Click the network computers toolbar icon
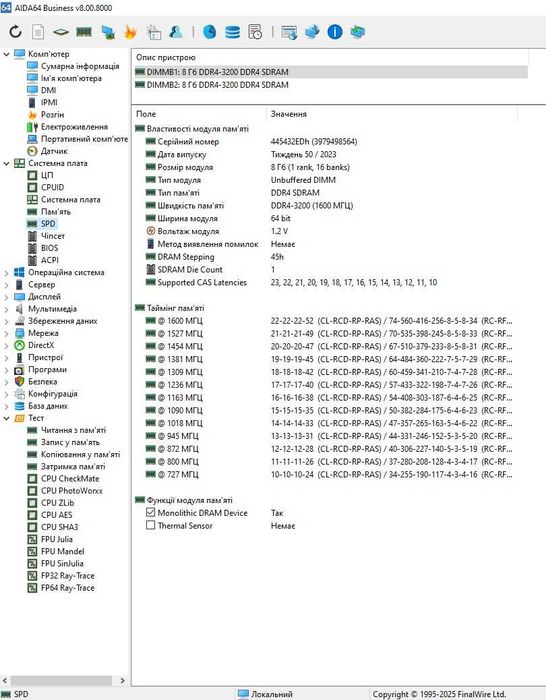This screenshot has width=546, height=700. [108, 32]
